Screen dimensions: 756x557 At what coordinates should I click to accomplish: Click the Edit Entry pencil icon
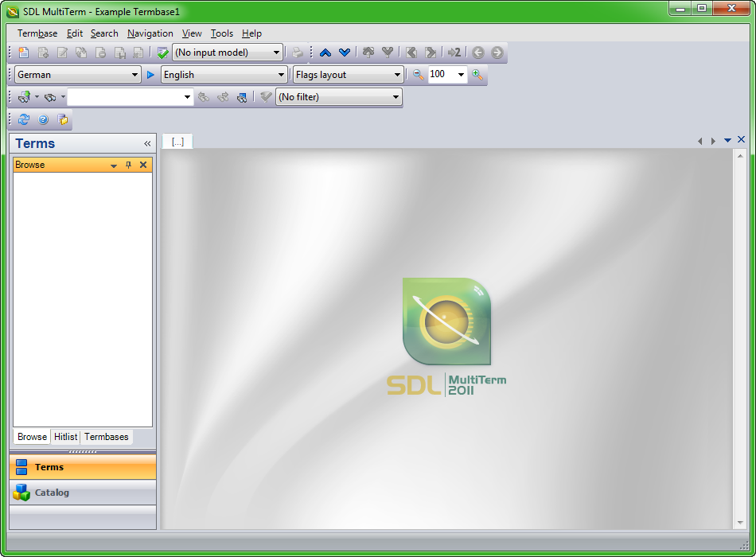62,52
